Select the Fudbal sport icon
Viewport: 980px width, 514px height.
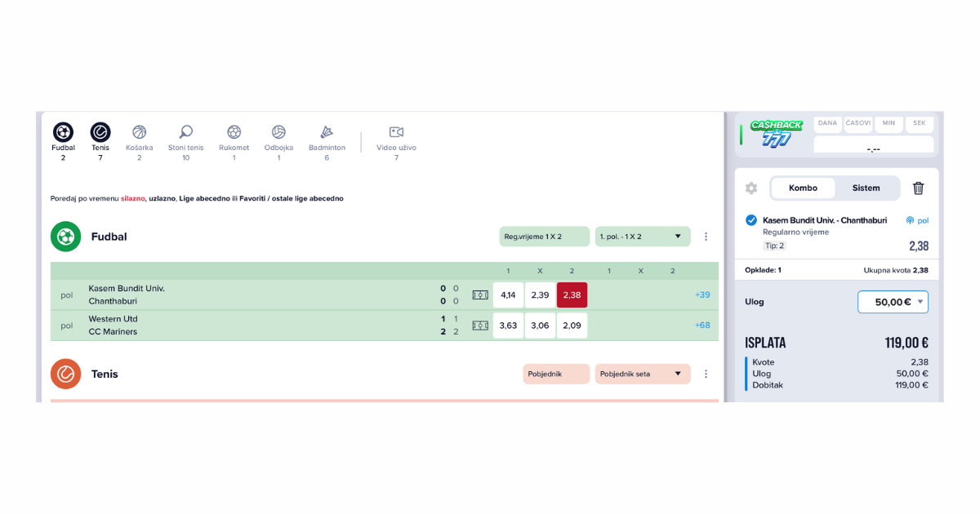63,133
